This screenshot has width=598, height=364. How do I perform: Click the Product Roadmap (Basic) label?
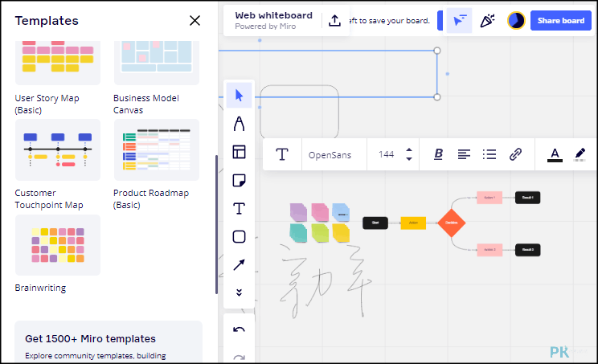151,199
